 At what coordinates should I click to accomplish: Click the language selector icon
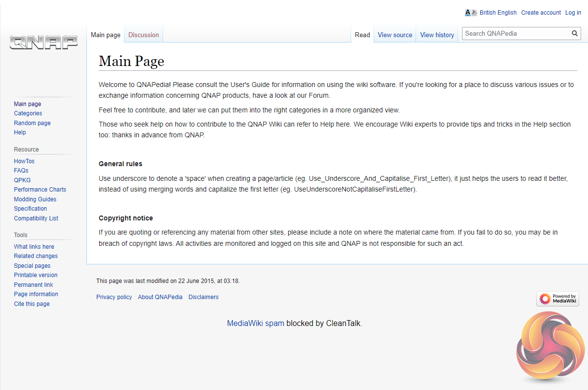click(470, 13)
